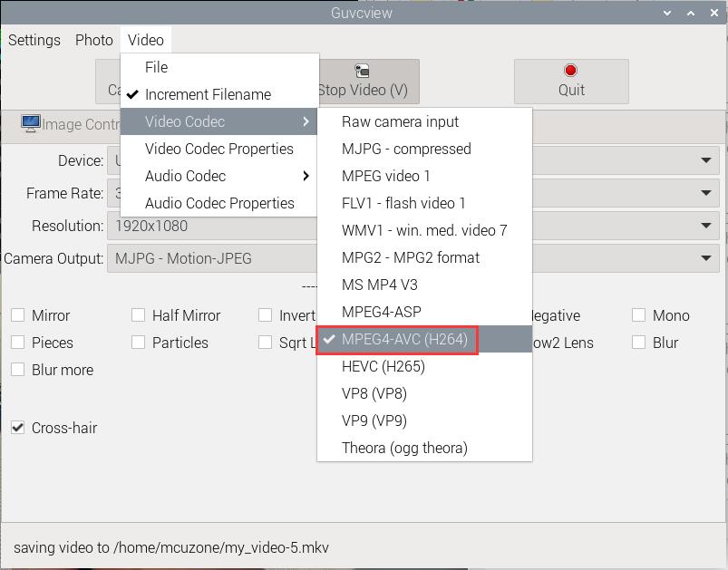Open the Settings menu
The height and width of the screenshot is (570, 728).
pyautogui.click(x=34, y=40)
